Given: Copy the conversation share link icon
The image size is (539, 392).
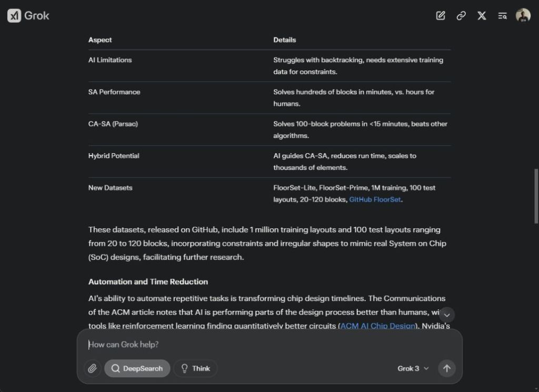Looking at the screenshot, I should point(461,16).
